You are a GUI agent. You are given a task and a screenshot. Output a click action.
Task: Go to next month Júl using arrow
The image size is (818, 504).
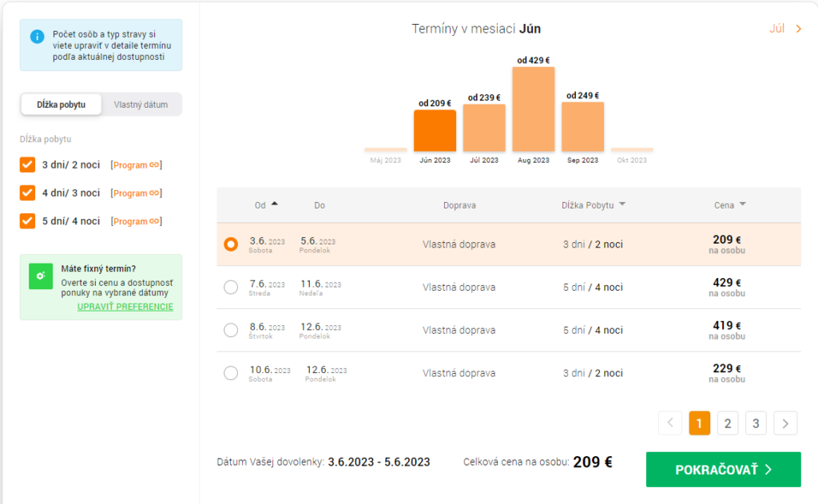(798, 29)
